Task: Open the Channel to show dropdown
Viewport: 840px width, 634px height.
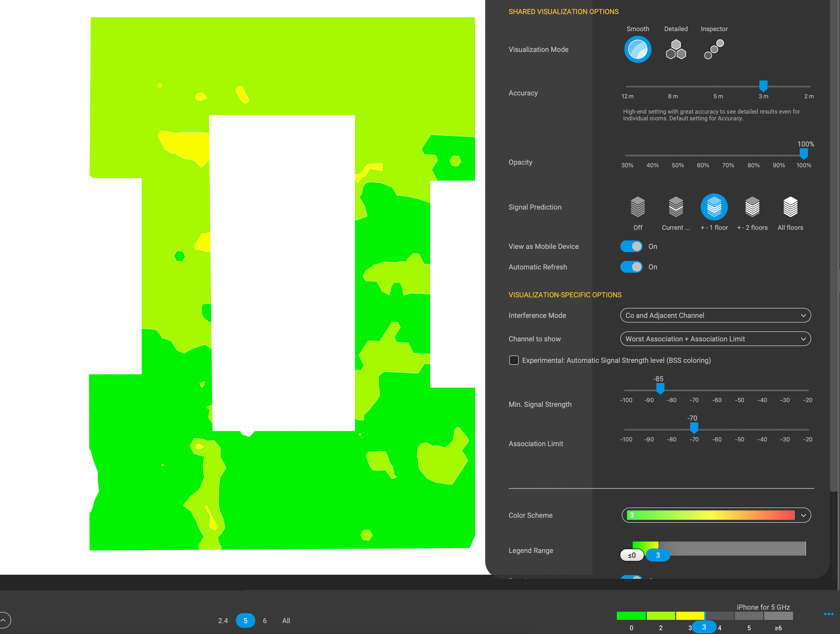Action: (715, 339)
